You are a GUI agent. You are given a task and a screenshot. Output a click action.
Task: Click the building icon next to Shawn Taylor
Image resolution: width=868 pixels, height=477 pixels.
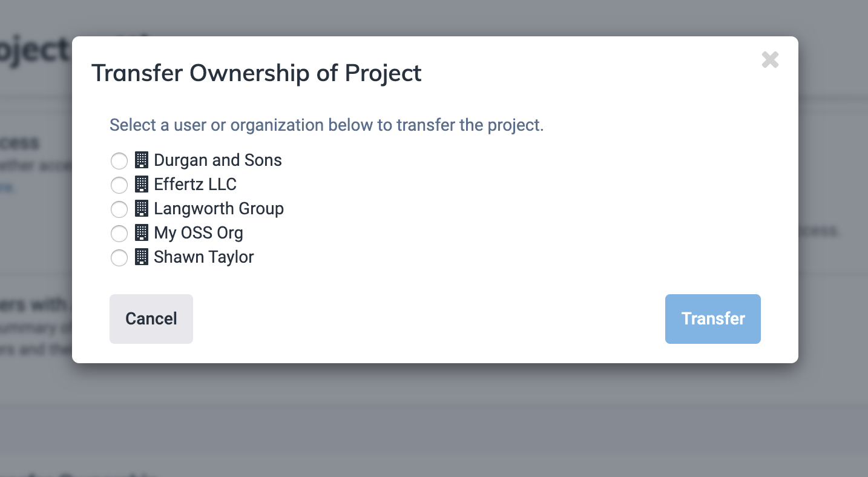click(x=141, y=257)
